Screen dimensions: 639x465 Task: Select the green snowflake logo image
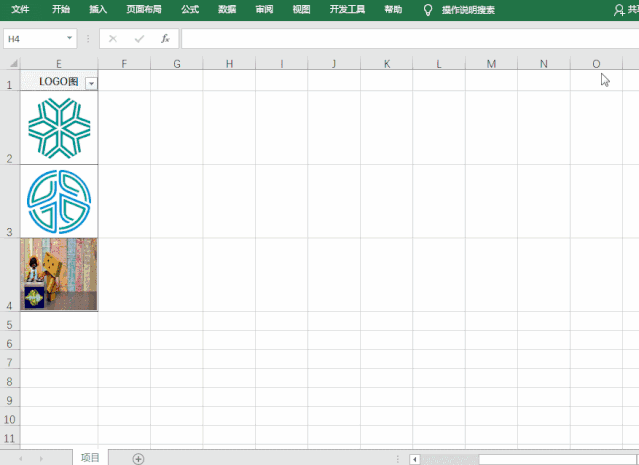[59, 128]
